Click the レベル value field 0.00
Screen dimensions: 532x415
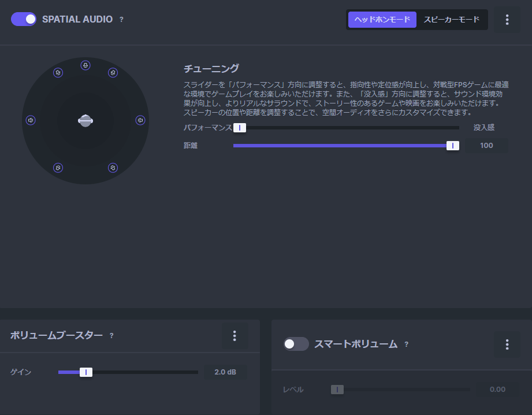[x=497, y=390]
